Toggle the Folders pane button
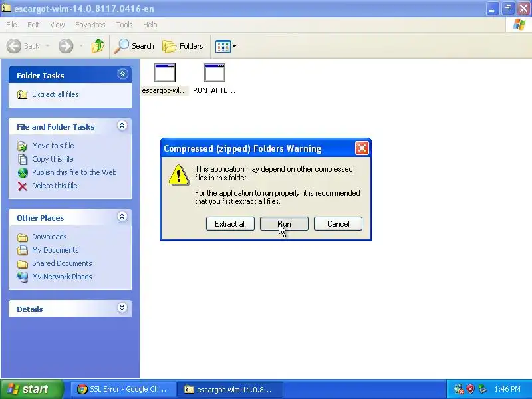532x399 pixels. tap(183, 46)
